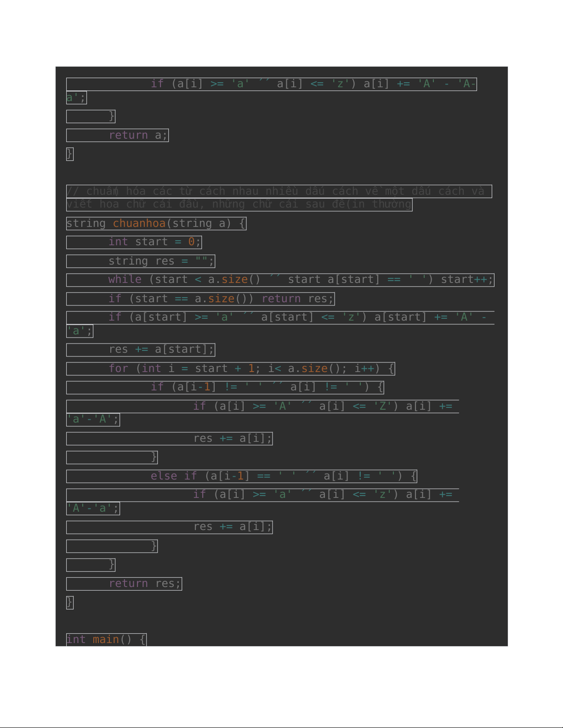Click the wrapped fragment 'a'-'A';
The image size is (563, 728).
(x=93, y=420)
